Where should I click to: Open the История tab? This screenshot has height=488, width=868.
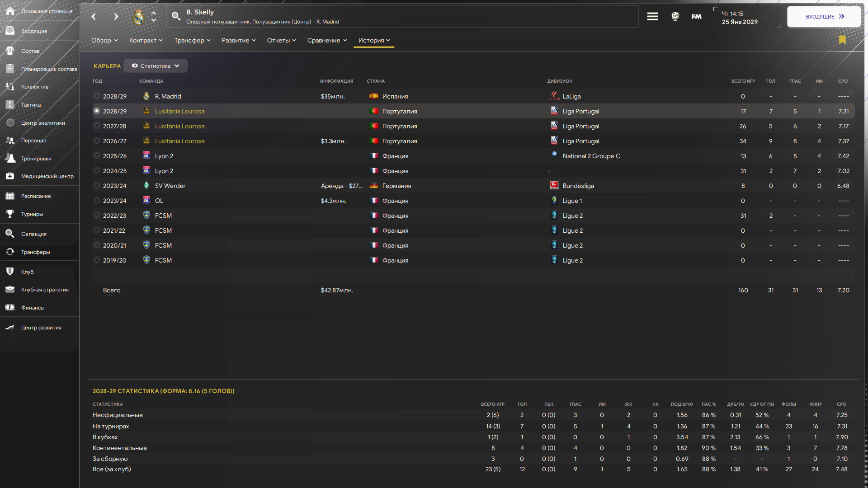(x=374, y=40)
